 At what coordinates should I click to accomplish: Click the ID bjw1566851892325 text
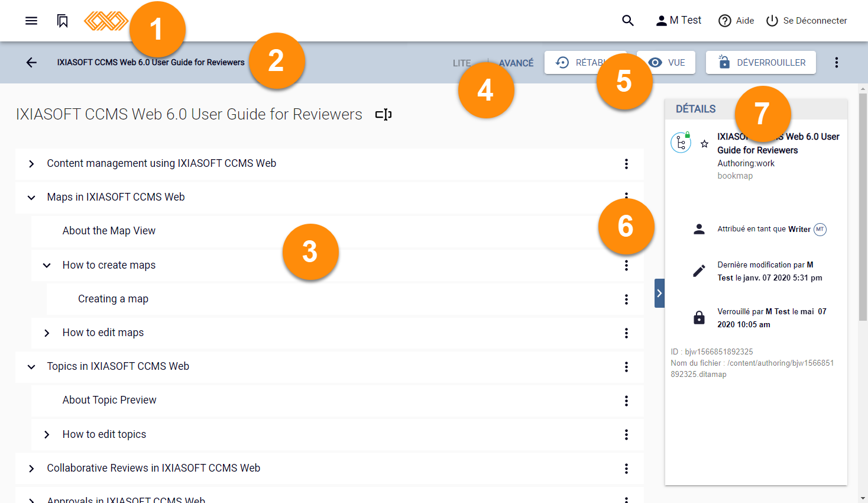pos(712,352)
